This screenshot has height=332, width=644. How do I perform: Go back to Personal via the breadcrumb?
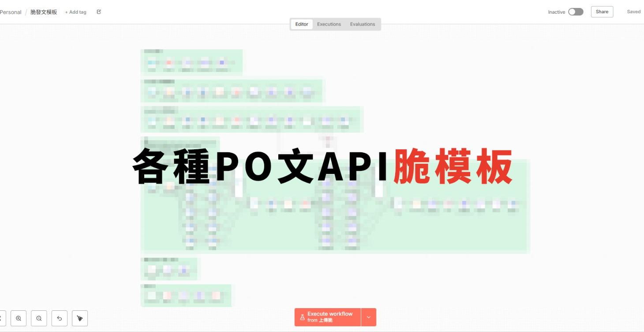pos(11,12)
